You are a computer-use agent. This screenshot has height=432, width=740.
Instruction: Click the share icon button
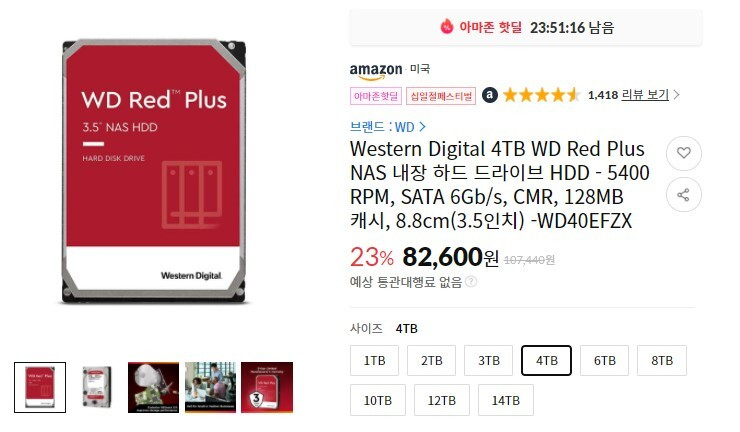pyautogui.click(x=683, y=195)
